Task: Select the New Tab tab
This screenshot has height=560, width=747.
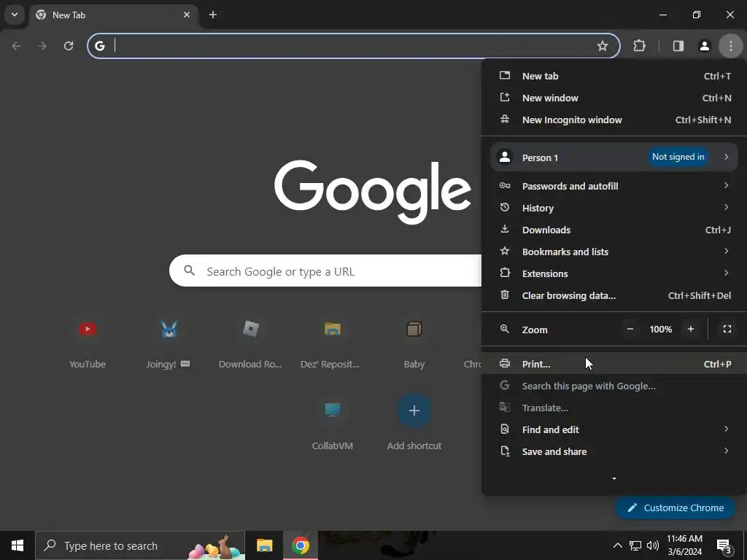Action: click(113, 15)
